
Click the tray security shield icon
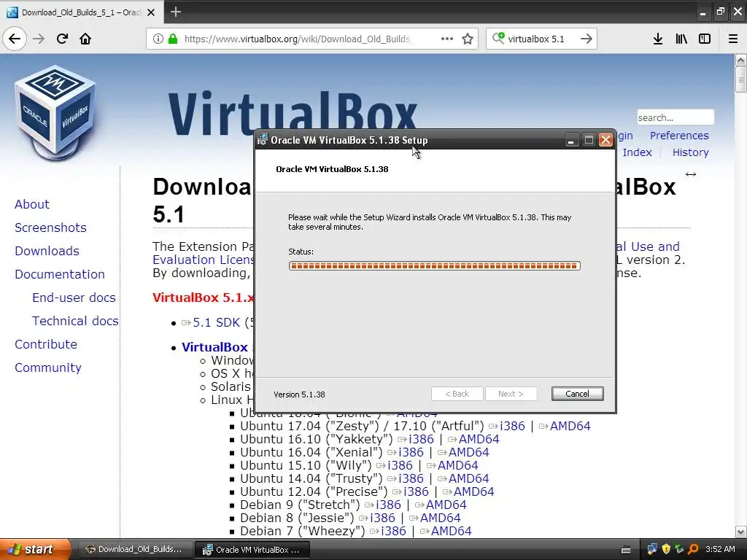point(666,549)
